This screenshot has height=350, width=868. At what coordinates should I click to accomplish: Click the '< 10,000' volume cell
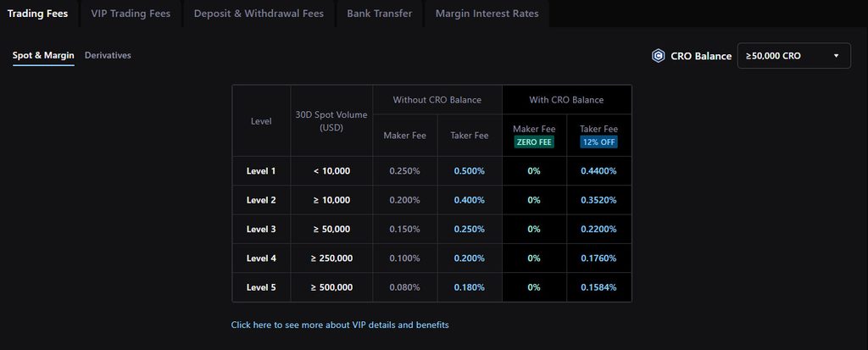[x=331, y=171]
